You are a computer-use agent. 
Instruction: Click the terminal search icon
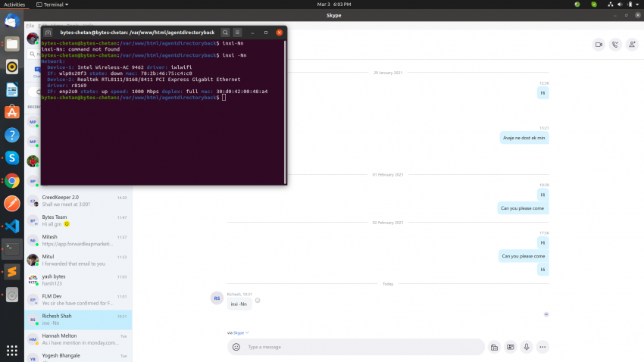point(226,33)
